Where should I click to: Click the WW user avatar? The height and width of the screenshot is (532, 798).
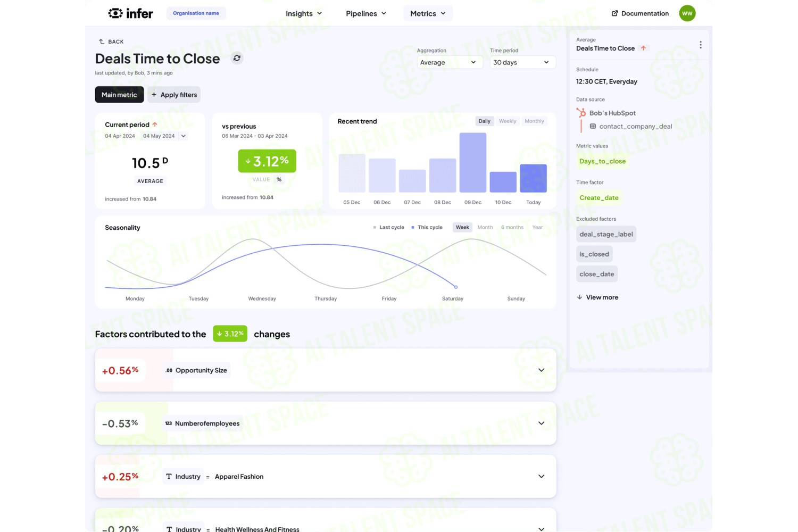(687, 13)
